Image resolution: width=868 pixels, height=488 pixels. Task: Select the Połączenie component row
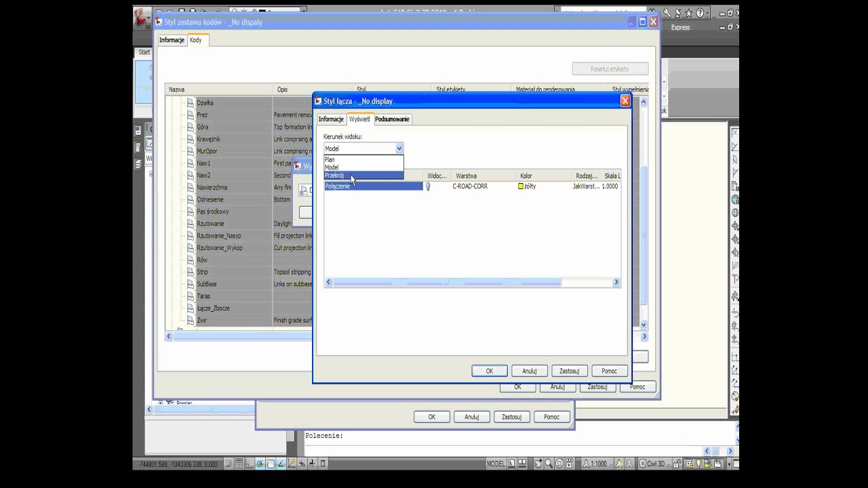coord(373,186)
